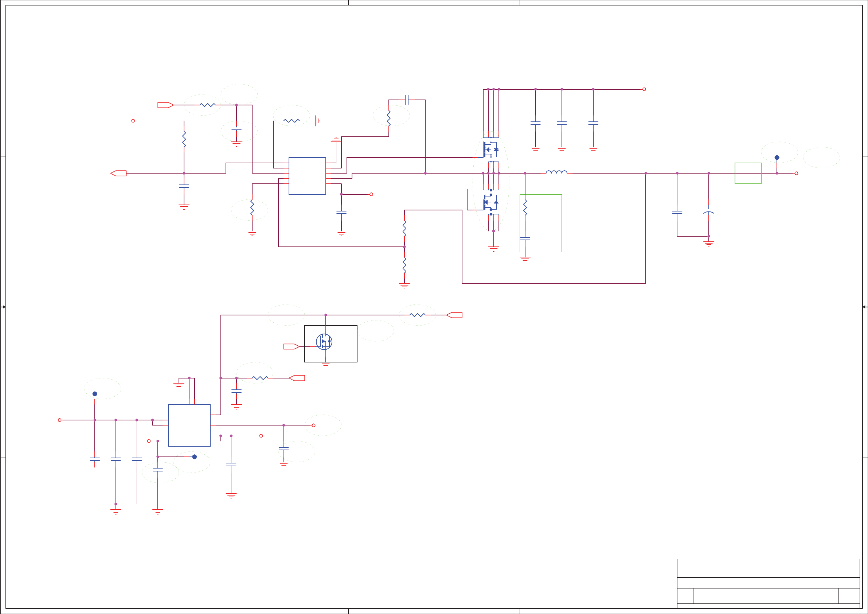Click the circled MOSFET inside black box

(x=324, y=342)
